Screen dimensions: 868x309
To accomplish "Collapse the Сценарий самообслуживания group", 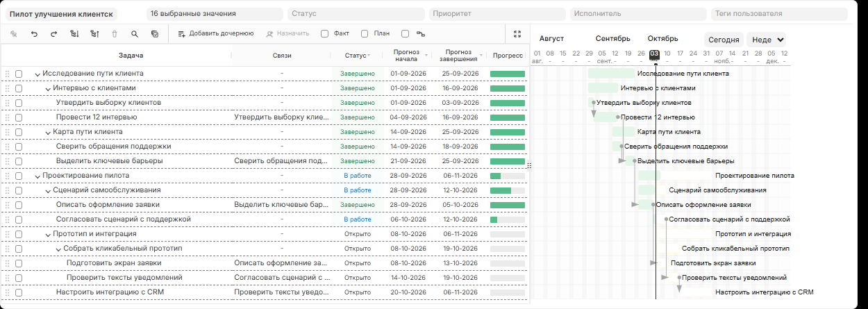I will (48, 190).
